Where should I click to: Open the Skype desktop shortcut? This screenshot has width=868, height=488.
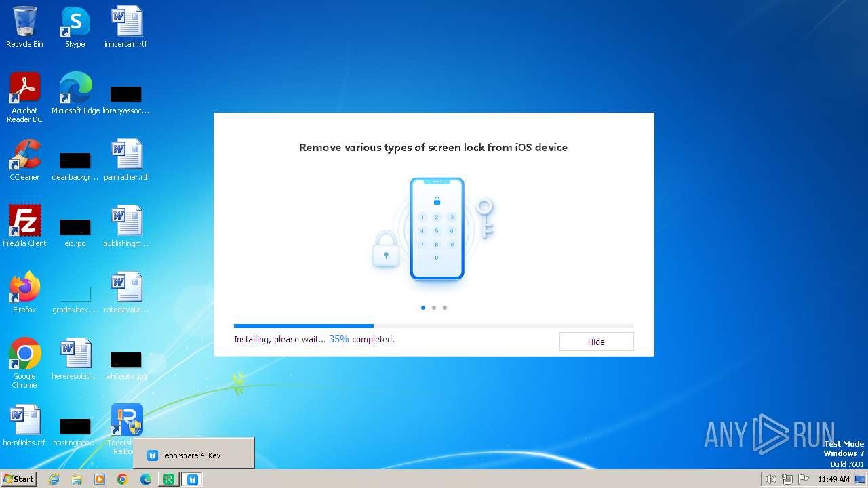point(75,27)
